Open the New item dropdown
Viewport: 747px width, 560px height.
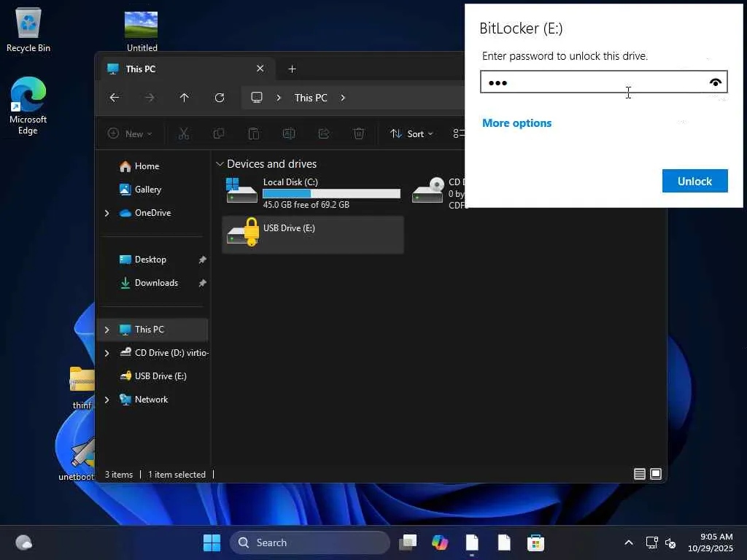tap(130, 134)
